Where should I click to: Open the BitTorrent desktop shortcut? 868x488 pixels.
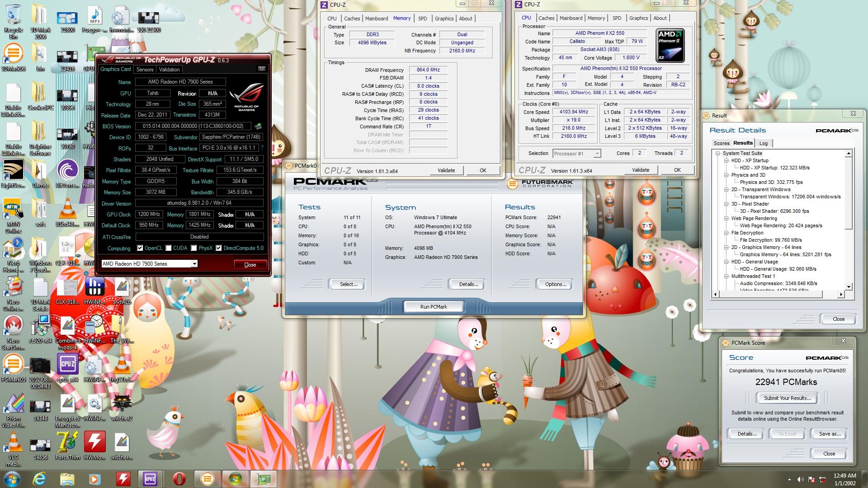coord(67,174)
